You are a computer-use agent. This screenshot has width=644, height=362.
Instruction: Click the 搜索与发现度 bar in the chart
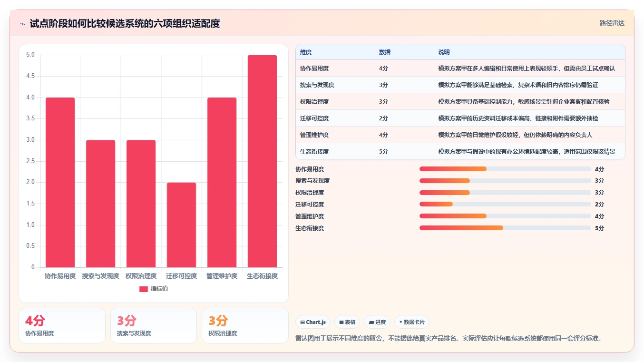click(101, 204)
